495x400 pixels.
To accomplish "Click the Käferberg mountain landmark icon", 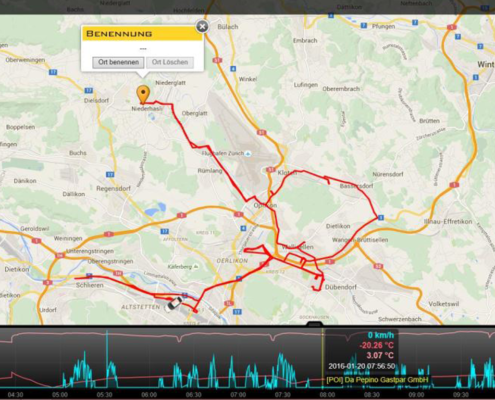I will point(196,267).
